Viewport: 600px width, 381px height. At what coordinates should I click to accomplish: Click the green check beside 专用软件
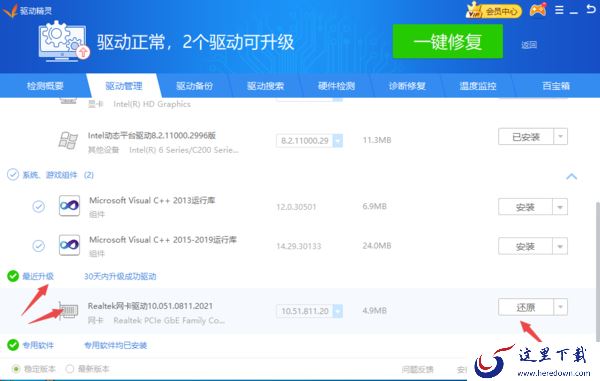(13, 345)
